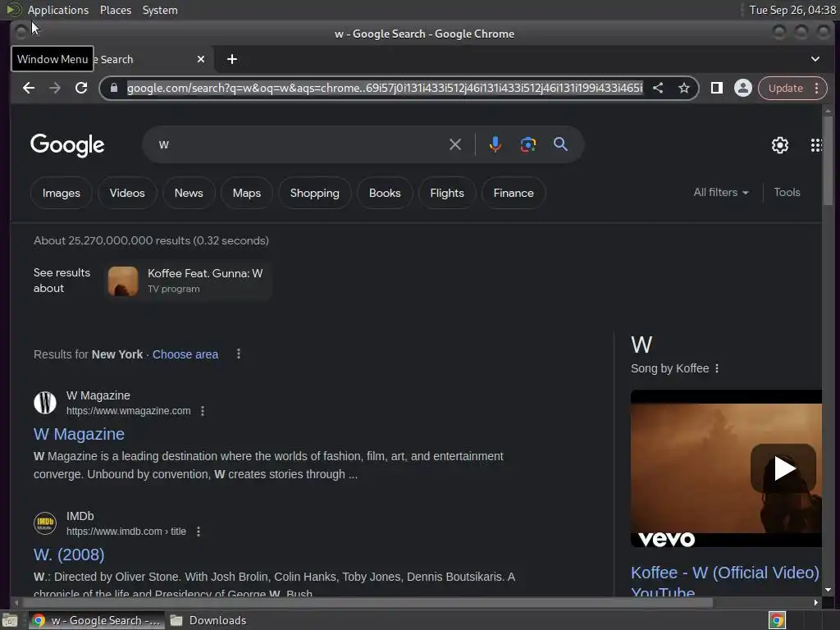Share this page from address bar
This screenshot has height=630, width=840.
pyautogui.click(x=658, y=88)
